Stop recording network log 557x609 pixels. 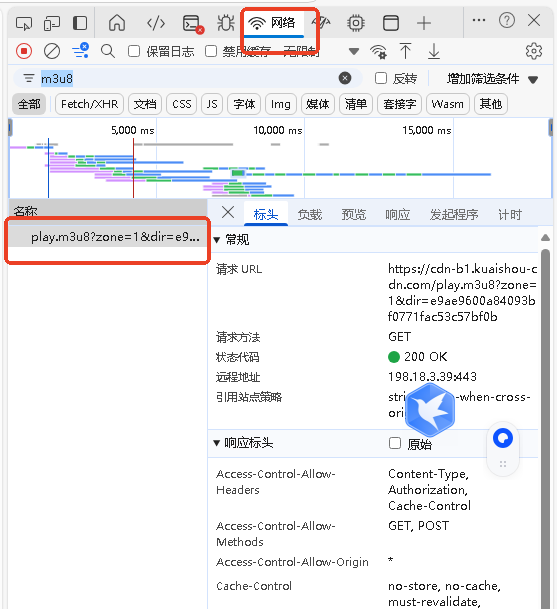[24, 51]
